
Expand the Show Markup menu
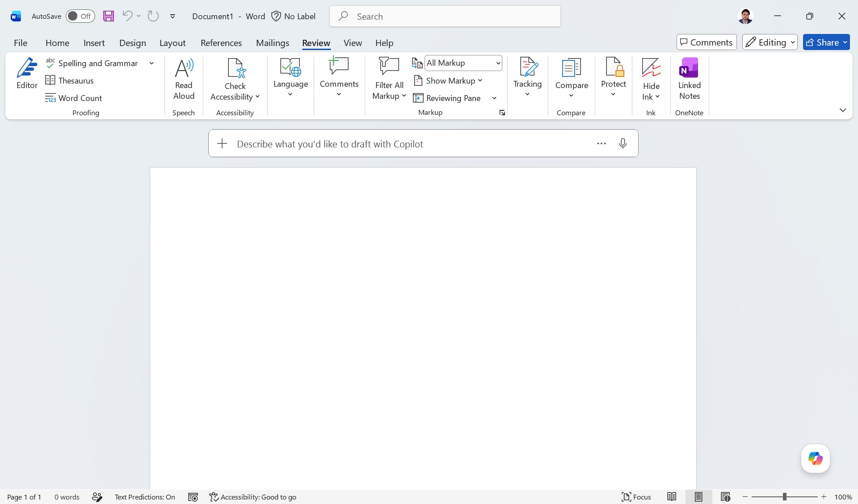(449, 80)
